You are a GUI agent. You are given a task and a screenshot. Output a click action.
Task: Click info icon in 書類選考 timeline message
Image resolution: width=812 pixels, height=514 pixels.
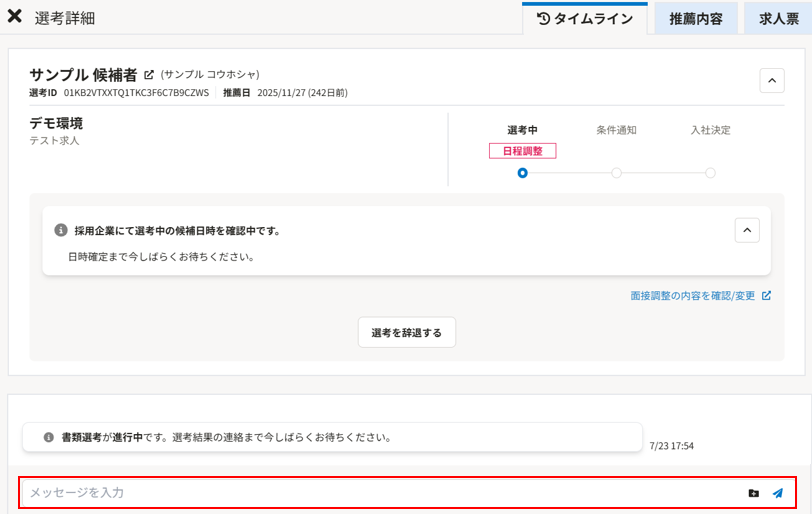[x=48, y=437]
